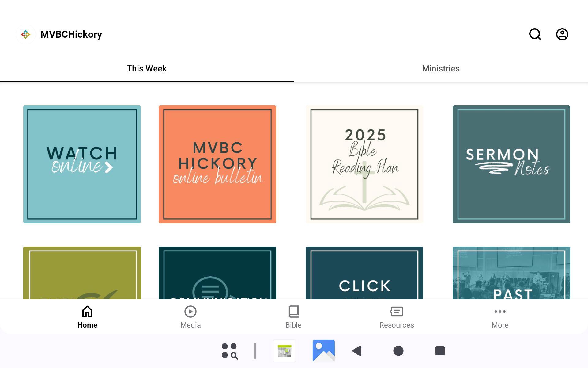
Task: Launch the gallery app from taskbar
Action: [x=323, y=351]
